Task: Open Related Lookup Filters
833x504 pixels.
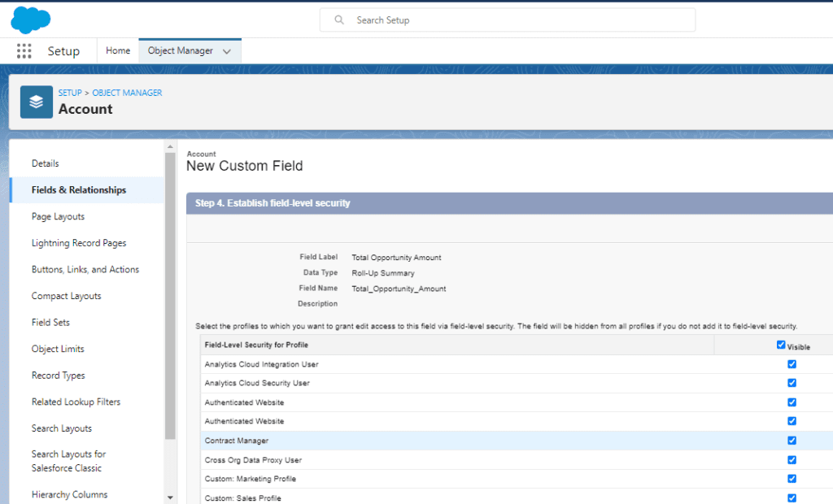Action: coord(76,402)
